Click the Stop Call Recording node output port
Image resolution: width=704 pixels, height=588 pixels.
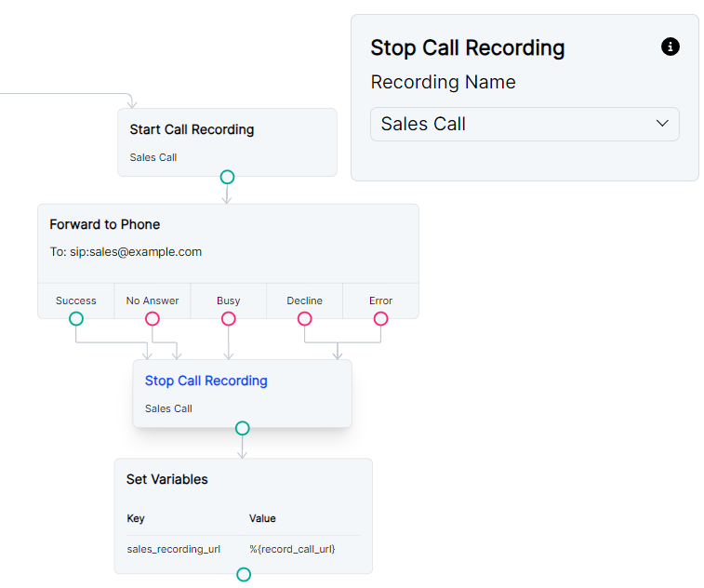pos(243,428)
